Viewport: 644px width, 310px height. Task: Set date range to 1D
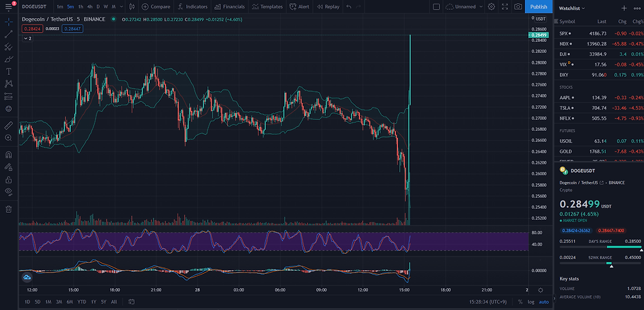coord(27,302)
